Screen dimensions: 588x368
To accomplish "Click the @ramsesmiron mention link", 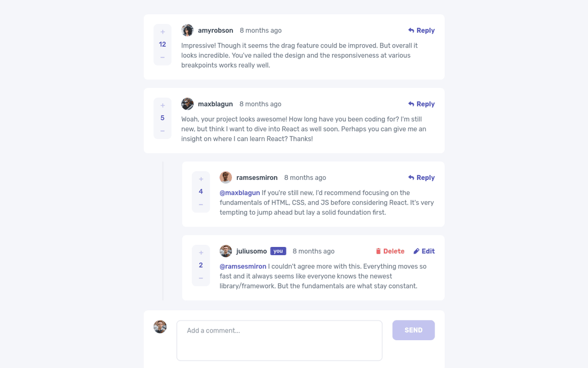I will click(243, 266).
